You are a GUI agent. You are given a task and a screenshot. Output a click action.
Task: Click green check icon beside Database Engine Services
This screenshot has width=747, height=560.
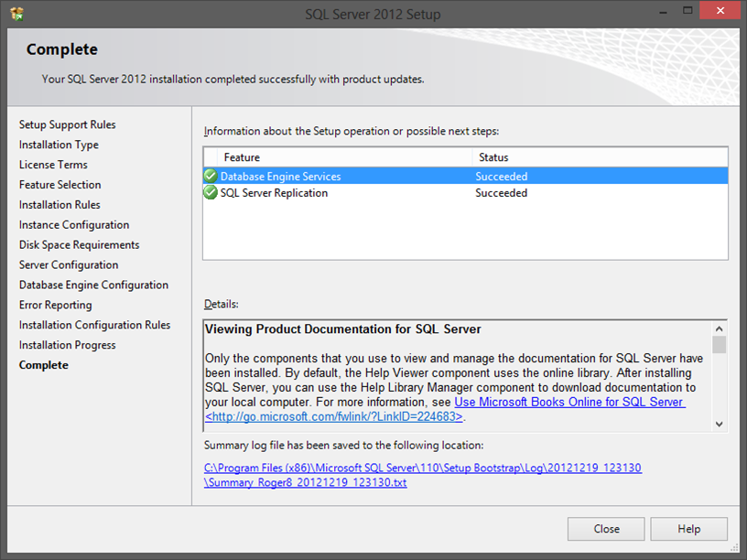[211, 176]
